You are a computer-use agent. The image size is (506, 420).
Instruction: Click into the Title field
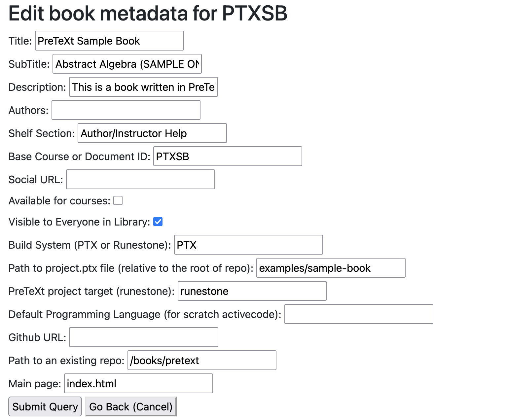tap(109, 41)
